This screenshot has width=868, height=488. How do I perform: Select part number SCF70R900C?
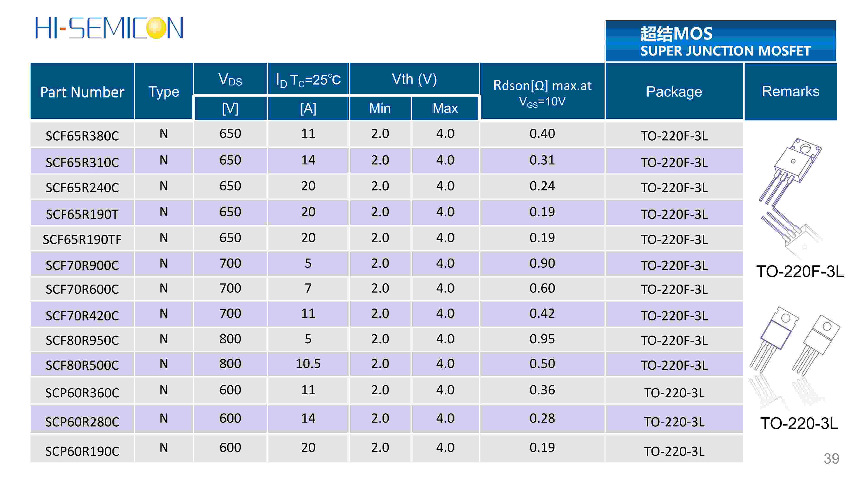click(82, 265)
